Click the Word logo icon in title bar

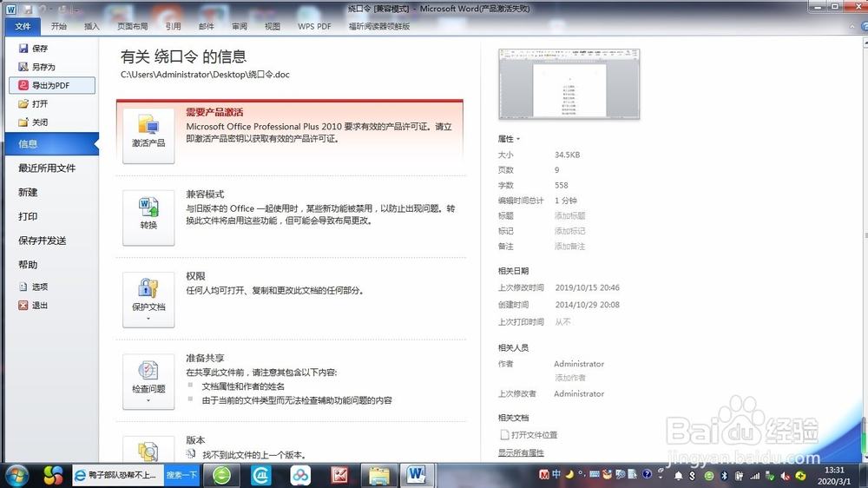(11, 10)
